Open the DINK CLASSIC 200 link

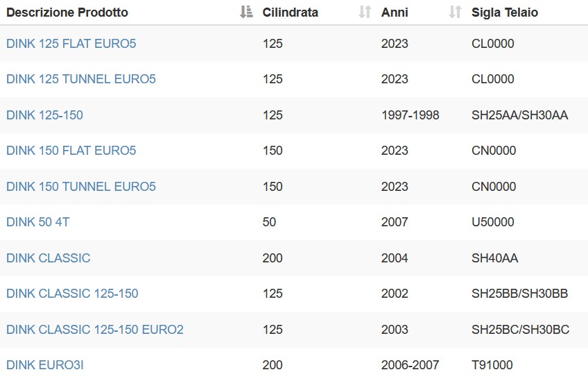[49, 258]
